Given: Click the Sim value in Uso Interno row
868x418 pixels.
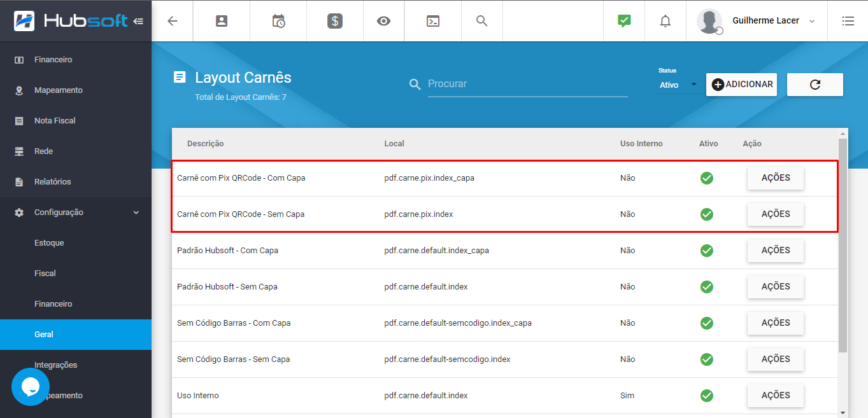Looking at the screenshot, I should click(627, 396).
